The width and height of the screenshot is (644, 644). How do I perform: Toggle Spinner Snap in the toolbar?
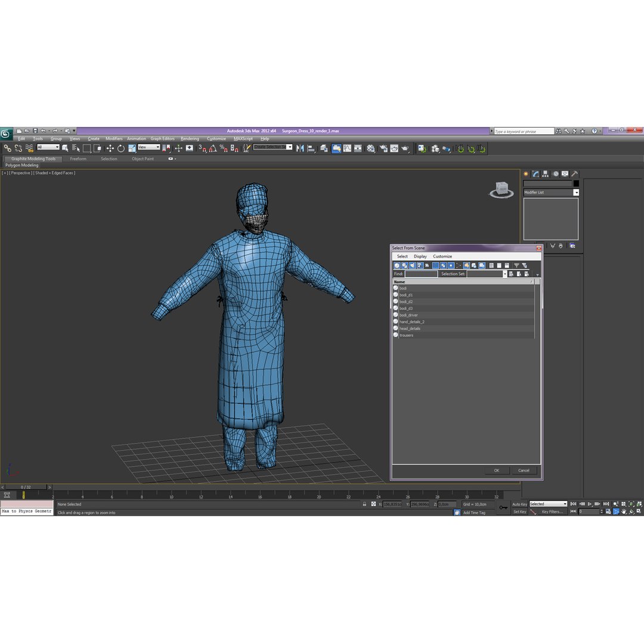[x=234, y=148]
